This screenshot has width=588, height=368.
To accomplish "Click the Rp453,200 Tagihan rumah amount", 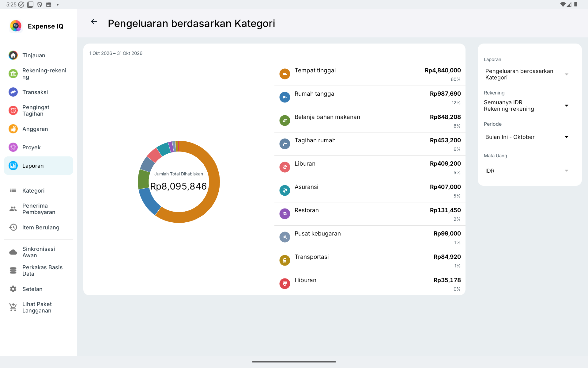I will [x=445, y=140].
